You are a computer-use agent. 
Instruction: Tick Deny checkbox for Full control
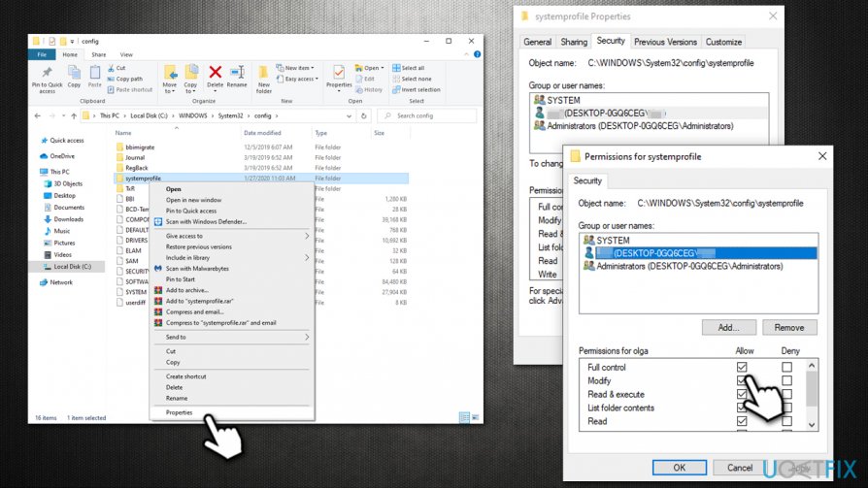pos(786,367)
